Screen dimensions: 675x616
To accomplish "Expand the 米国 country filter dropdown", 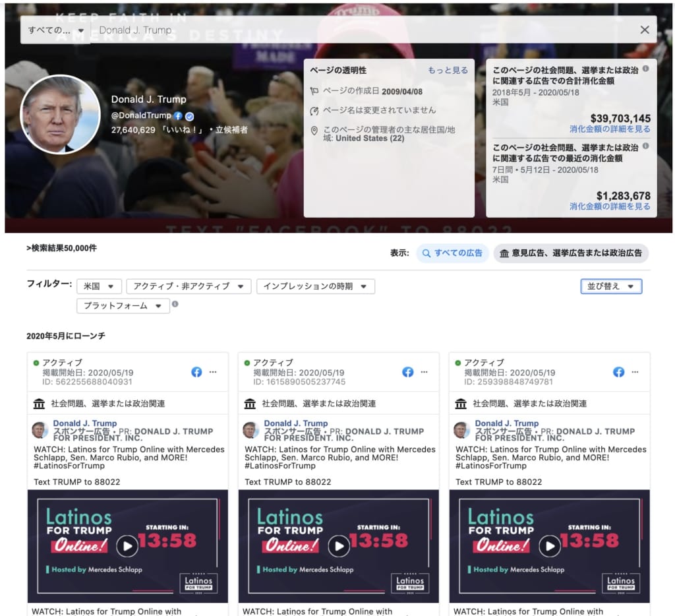I will tap(99, 286).
